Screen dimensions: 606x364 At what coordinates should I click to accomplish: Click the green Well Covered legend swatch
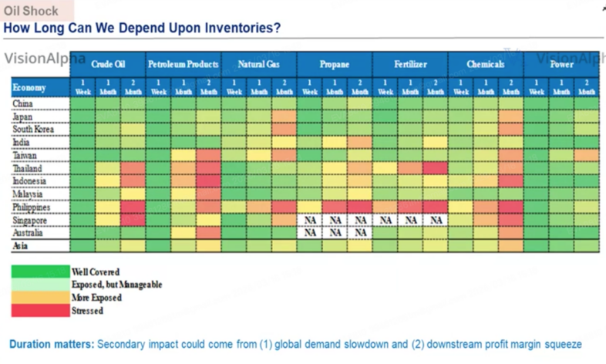coord(41,271)
